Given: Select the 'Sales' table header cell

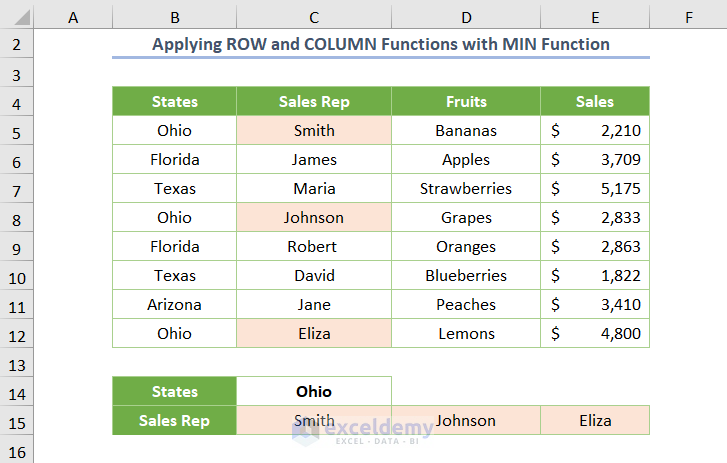Looking at the screenshot, I should tap(595, 102).
